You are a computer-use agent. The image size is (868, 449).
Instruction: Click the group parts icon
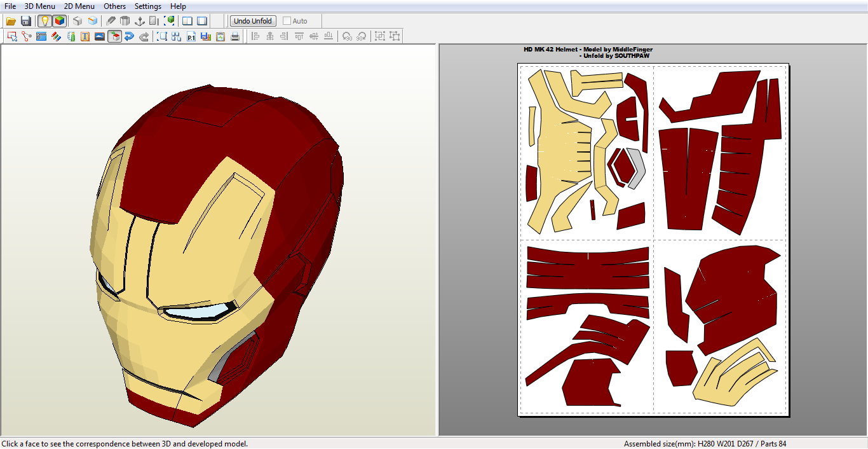[380, 36]
